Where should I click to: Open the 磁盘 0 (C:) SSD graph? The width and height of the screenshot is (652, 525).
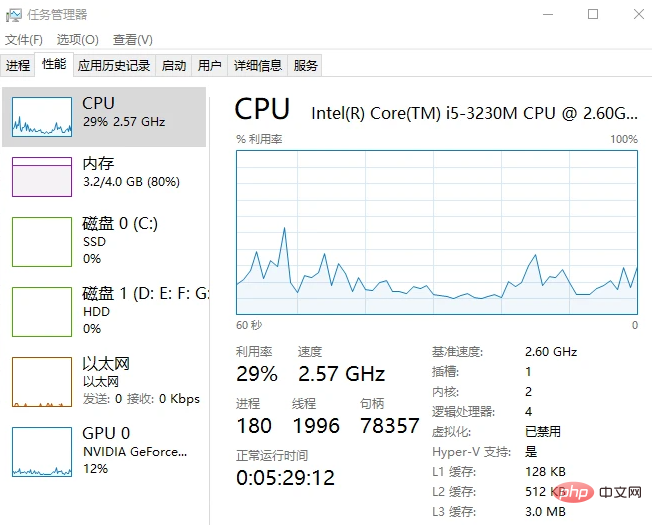point(42,241)
